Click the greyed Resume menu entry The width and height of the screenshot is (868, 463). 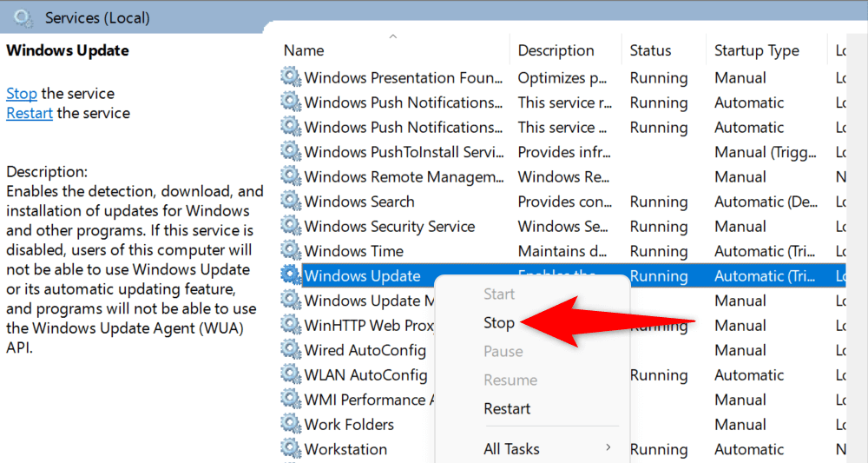[510, 380]
